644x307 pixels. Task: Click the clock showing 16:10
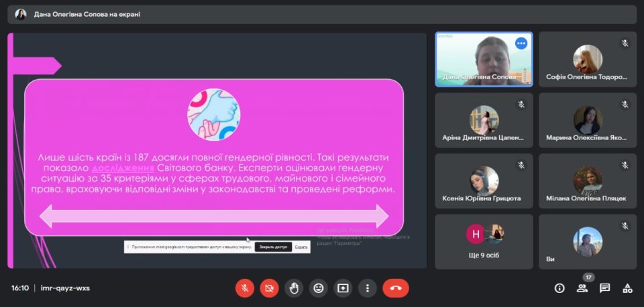tap(19, 288)
